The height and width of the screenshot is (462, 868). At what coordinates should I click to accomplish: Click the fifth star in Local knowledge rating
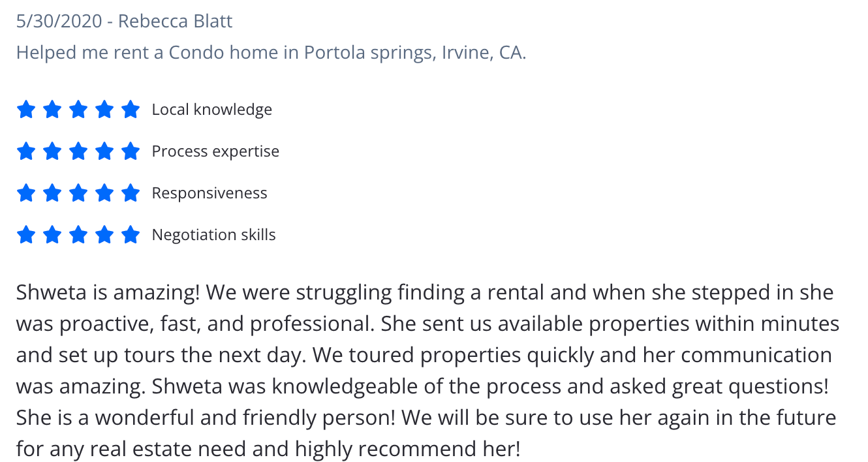pos(131,110)
